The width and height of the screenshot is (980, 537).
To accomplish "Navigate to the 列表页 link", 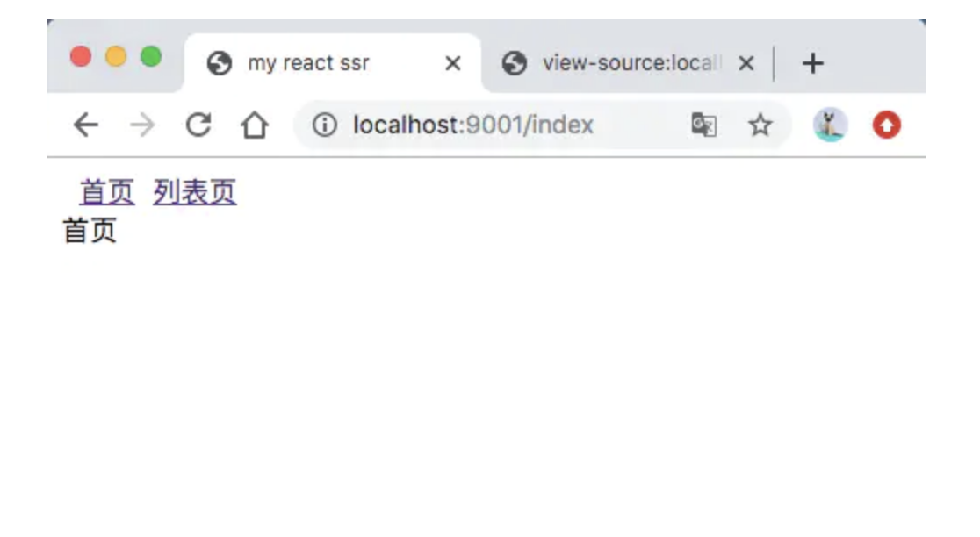I will pos(195,192).
